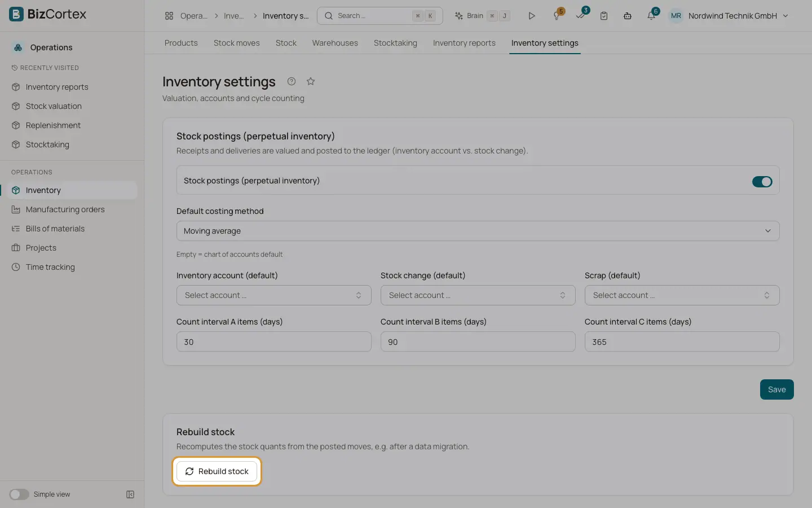
Task: Click the Rebuild stock button
Action: tap(217, 471)
